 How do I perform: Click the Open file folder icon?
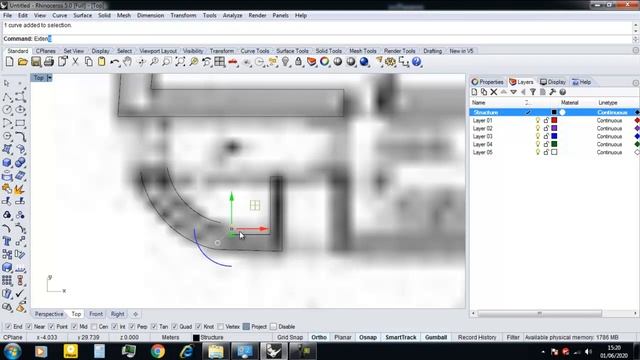pyautogui.click(x=22, y=62)
